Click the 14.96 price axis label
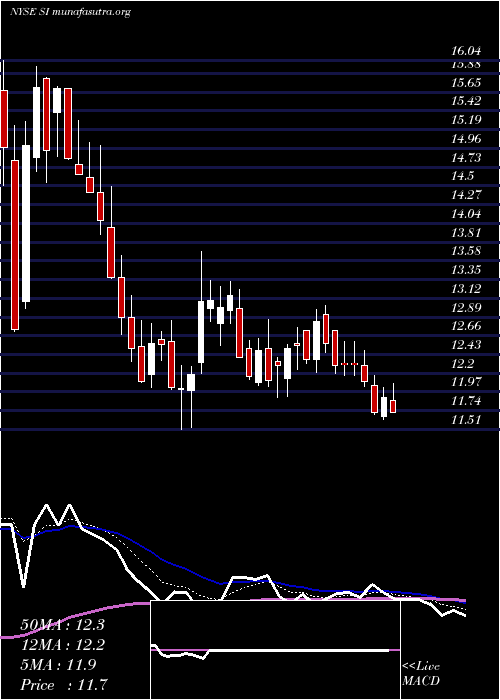Viewport: 500px width, 700px height. click(x=466, y=139)
